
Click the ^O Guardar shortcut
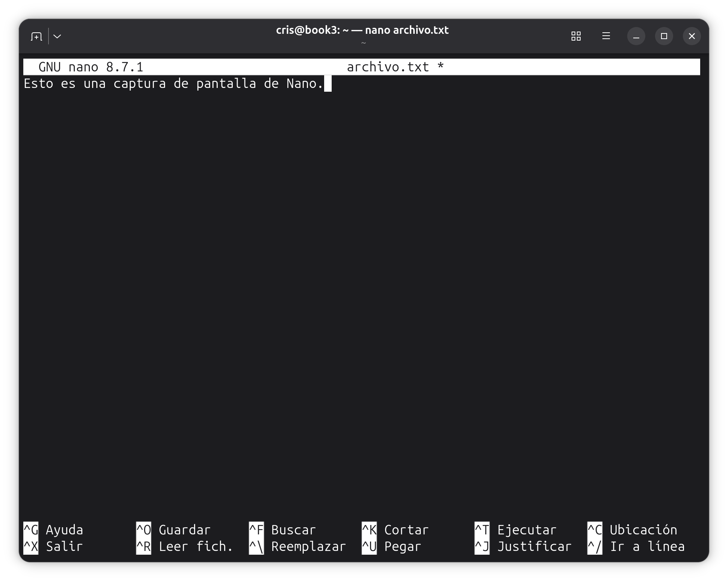pyautogui.click(x=173, y=530)
